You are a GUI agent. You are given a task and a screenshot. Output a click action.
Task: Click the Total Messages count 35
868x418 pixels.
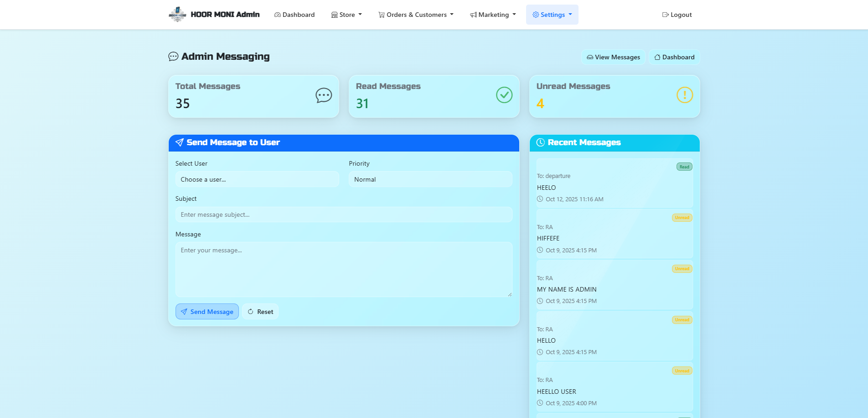click(x=182, y=104)
